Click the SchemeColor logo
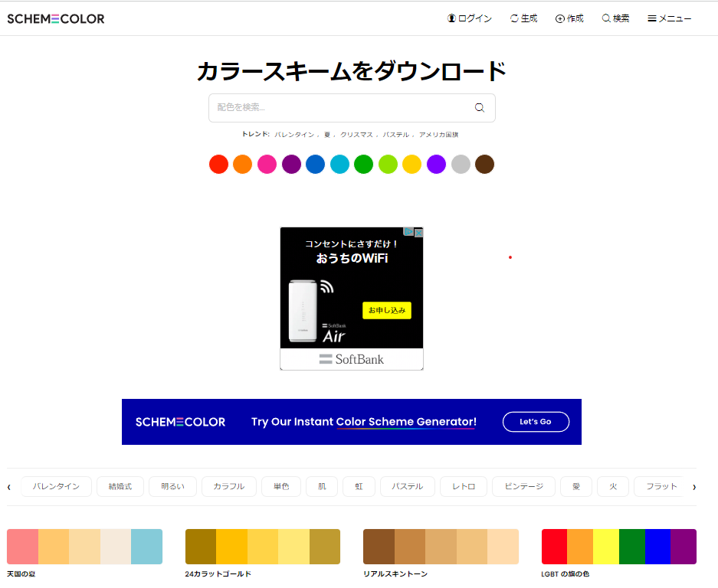Image resolution: width=718 pixels, height=588 pixels. click(x=56, y=18)
